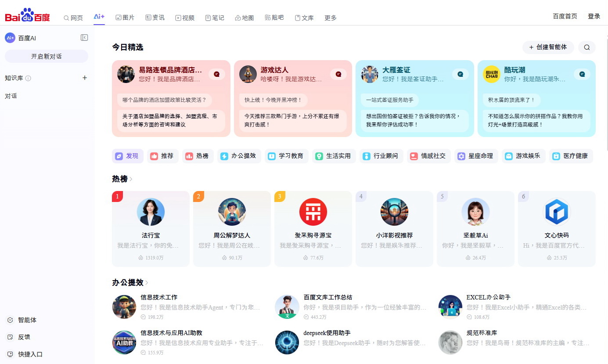The image size is (608, 364).
Task: Click 大雁签证 avatar
Action: coord(370,74)
